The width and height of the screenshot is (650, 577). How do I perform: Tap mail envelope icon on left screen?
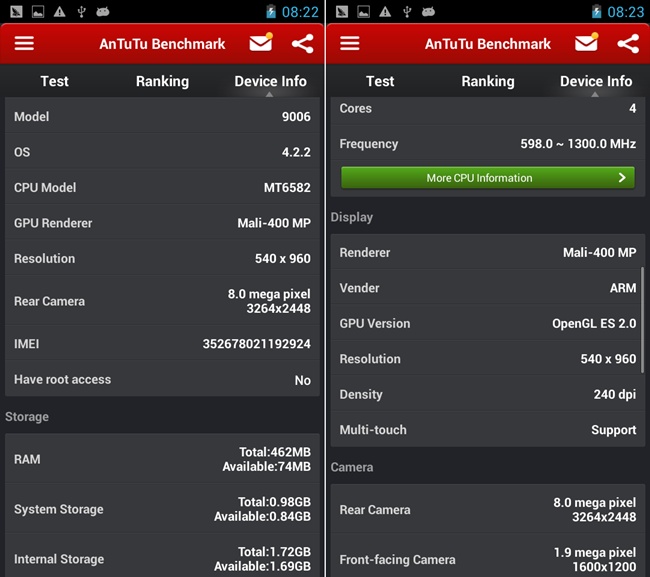point(261,43)
